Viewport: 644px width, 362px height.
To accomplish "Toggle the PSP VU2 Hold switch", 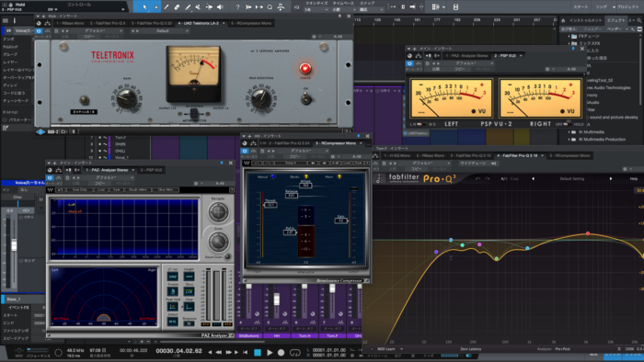I will click(x=568, y=124).
